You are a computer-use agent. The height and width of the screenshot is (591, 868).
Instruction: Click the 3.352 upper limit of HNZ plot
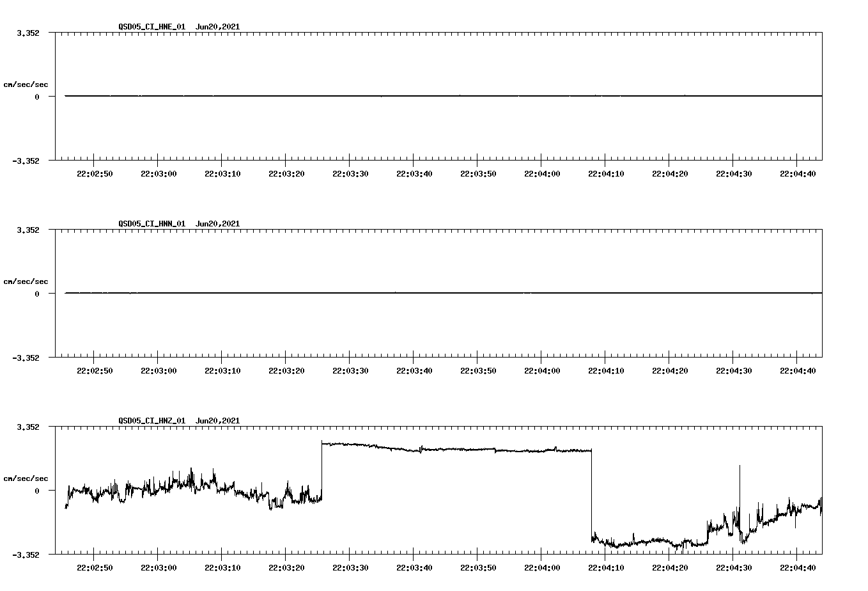[28, 427]
